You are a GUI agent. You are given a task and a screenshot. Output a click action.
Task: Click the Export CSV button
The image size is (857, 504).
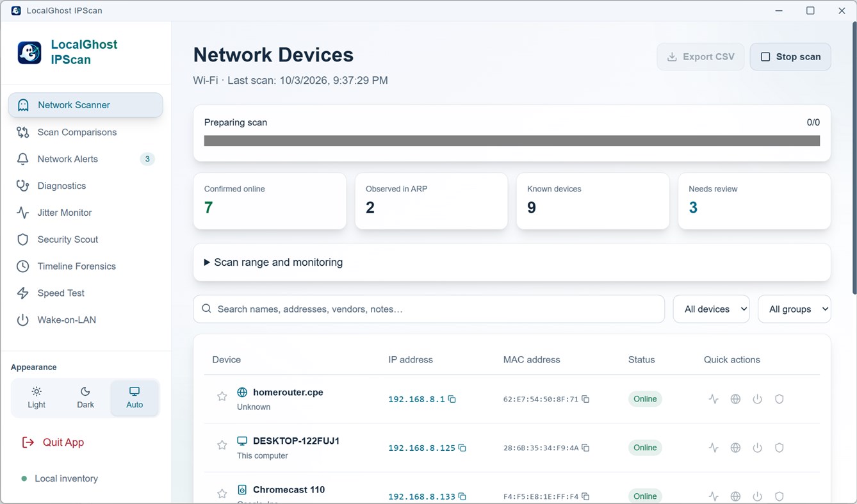point(701,56)
